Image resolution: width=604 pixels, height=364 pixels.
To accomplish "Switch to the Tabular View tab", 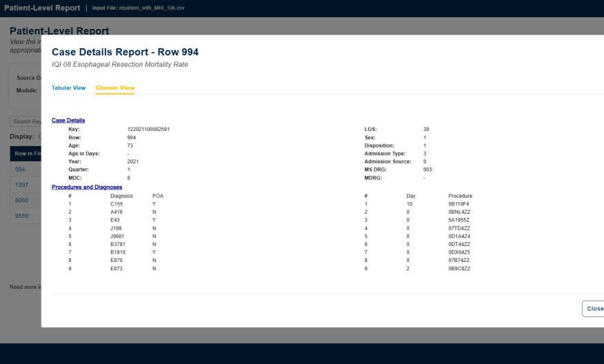I will (68, 88).
